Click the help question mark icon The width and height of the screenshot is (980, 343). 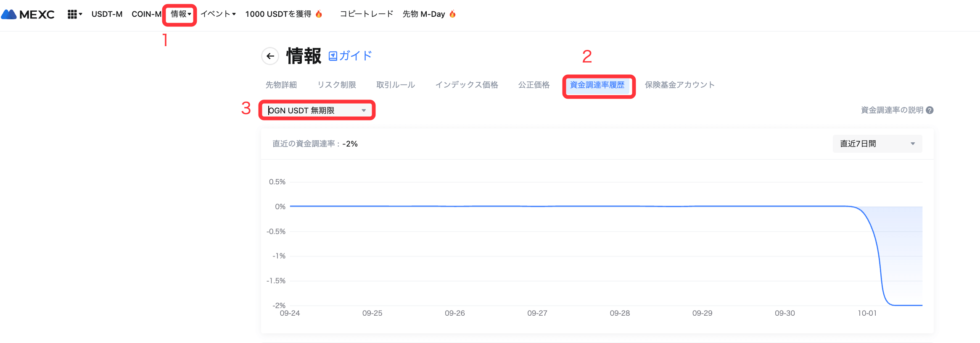coord(930,110)
